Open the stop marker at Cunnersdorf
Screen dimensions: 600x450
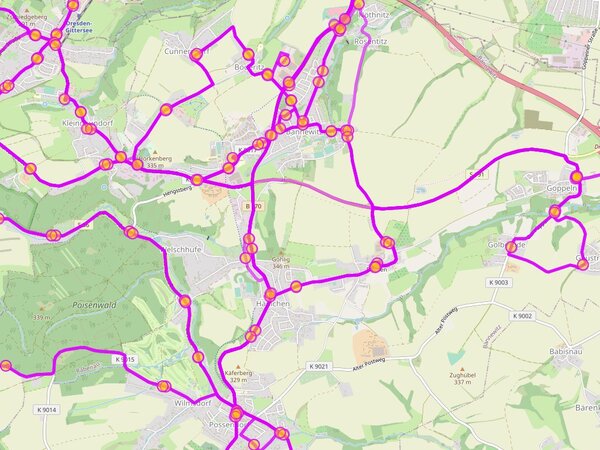click(x=196, y=54)
